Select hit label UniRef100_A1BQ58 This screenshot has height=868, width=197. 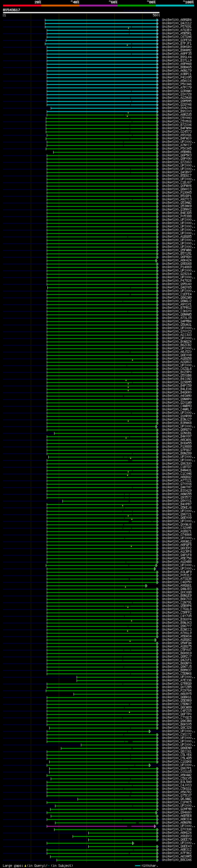[x=177, y=358]
